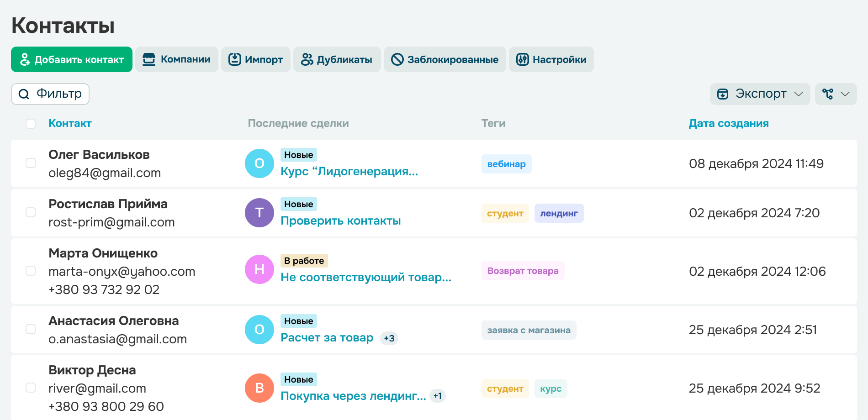Open contact Марта Онищенко
Image resolution: width=868 pixels, height=420 pixels.
(x=103, y=253)
